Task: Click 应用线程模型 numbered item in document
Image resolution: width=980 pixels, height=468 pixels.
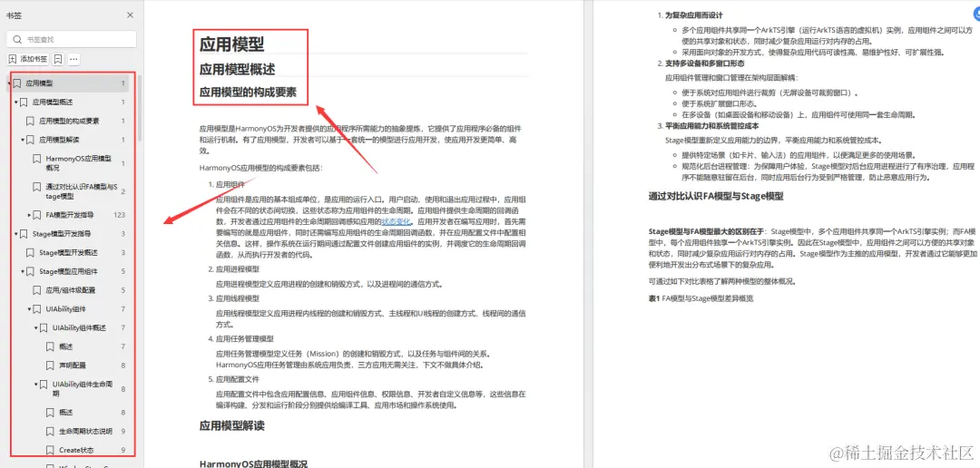Action: (x=237, y=298)
